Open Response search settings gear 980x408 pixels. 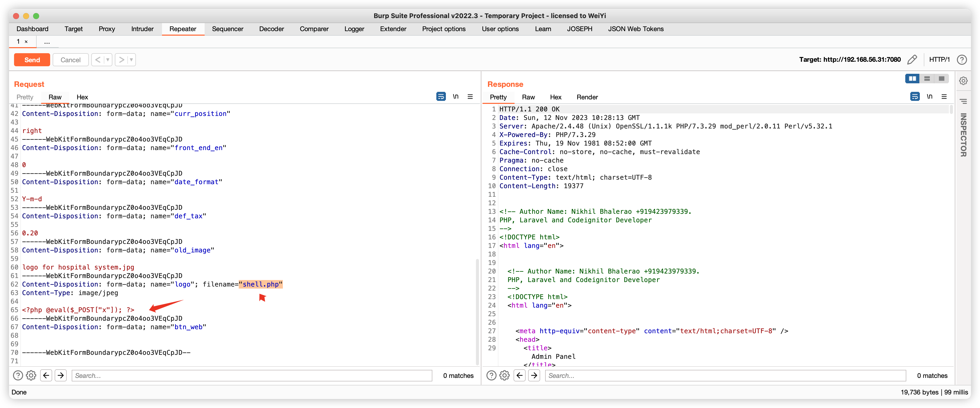click(505, 376)
